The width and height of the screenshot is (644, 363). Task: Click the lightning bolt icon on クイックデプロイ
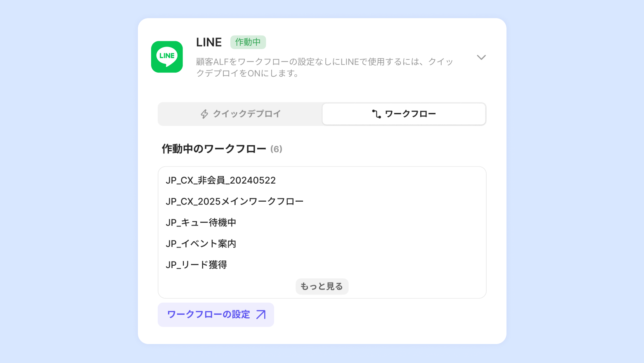(x=204, y=114)
